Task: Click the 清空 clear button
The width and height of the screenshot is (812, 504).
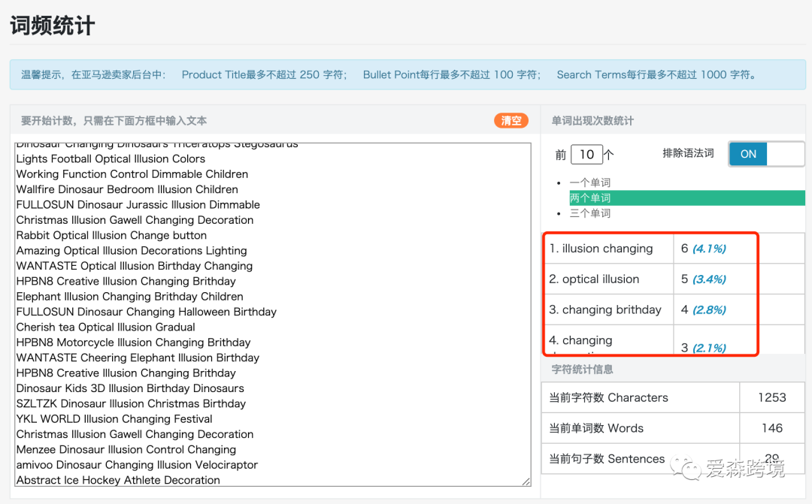Action: (x=511, y=120)
